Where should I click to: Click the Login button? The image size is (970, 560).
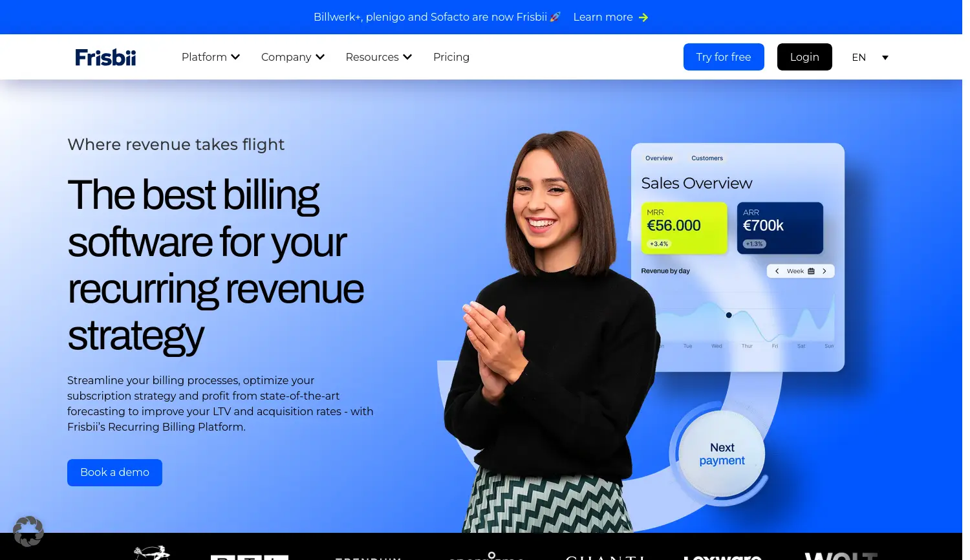click(804, 57)
